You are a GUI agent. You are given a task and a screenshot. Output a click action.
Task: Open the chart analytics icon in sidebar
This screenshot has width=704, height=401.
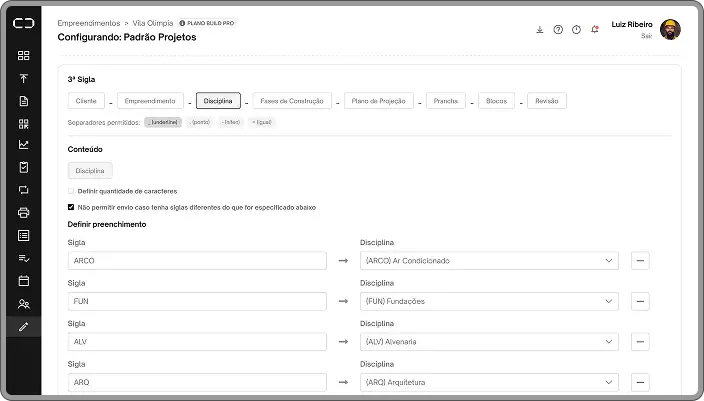pos(24,145)
